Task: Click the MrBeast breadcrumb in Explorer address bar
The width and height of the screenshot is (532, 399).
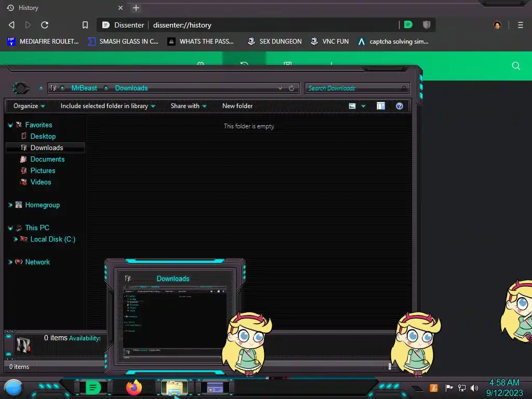Action: [x=84, y=88]
